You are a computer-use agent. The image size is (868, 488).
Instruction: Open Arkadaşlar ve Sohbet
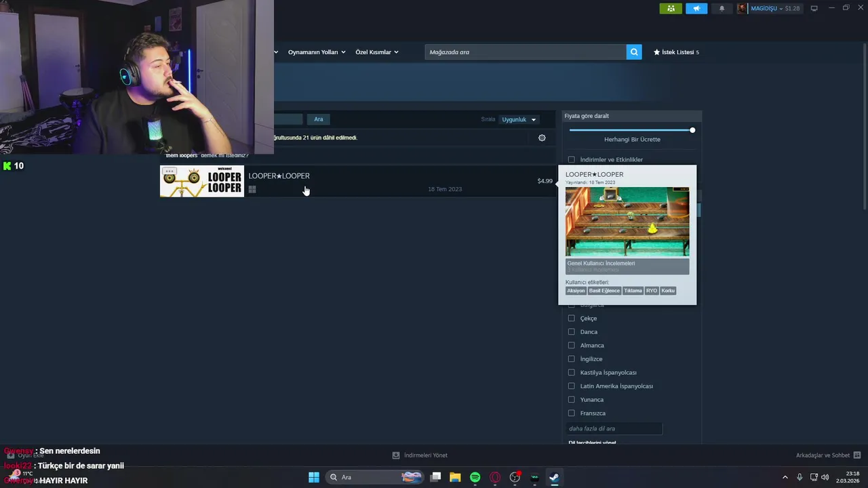click(823, 455)
